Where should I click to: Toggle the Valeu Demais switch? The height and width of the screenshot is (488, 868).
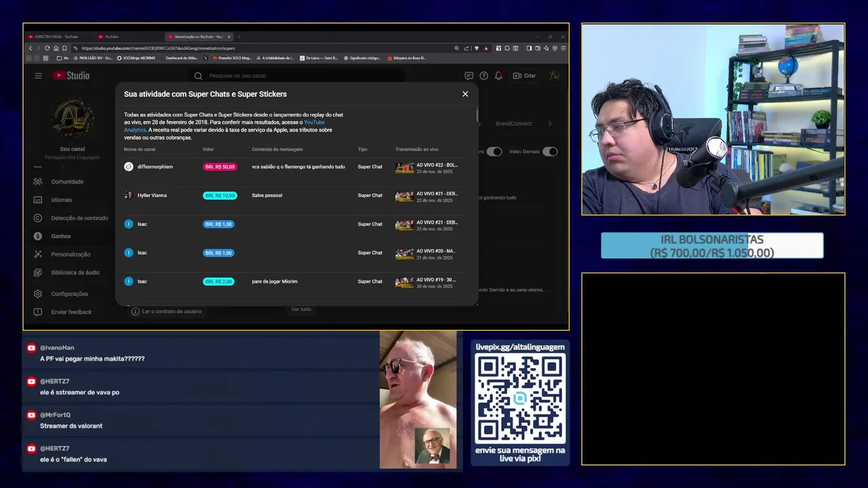[550, 151]
